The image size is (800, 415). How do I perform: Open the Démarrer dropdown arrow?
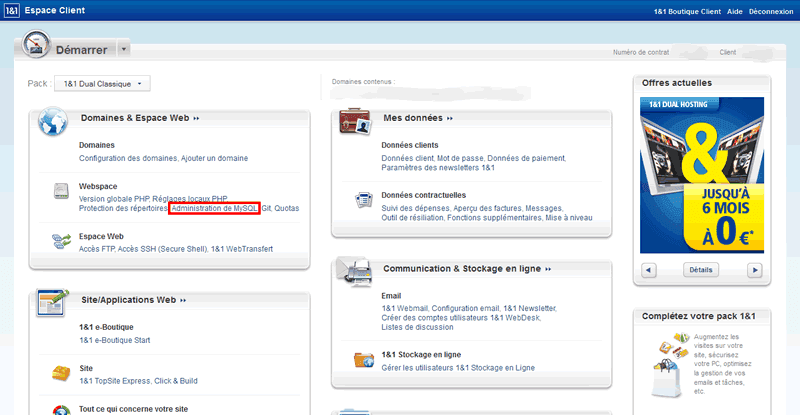123,49
